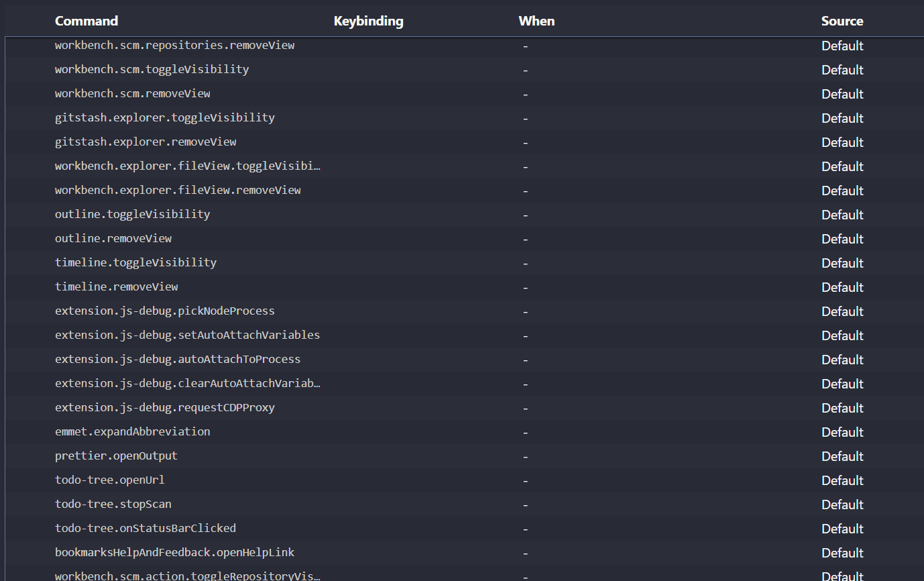Select the bookmarksHelpAndFeedback.openHelpLink command
This screenshot has height=581, width=924.
(174, 552)
